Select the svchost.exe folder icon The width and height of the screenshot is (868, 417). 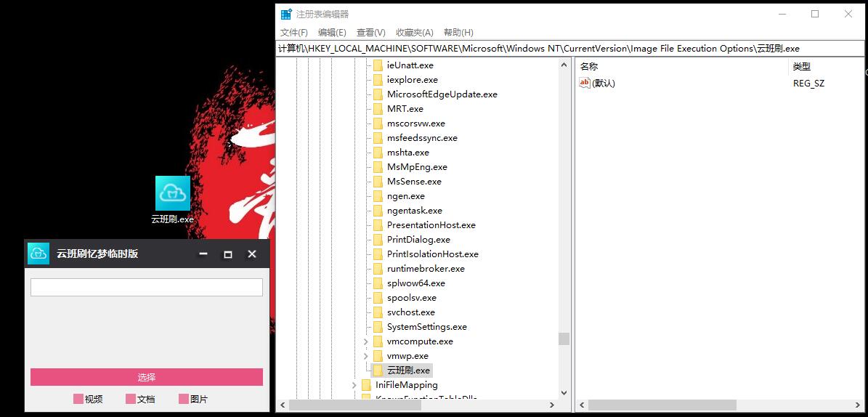point(378,312)
